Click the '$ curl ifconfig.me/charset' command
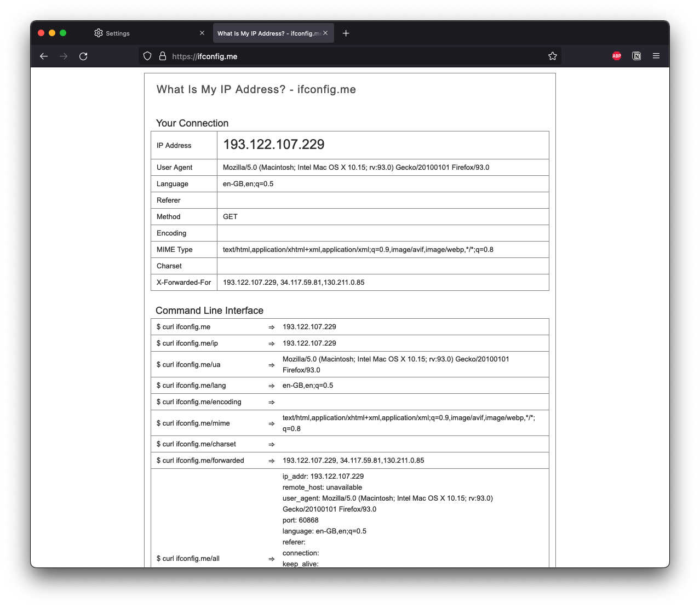The image size is (700, 608). [197, 444]
